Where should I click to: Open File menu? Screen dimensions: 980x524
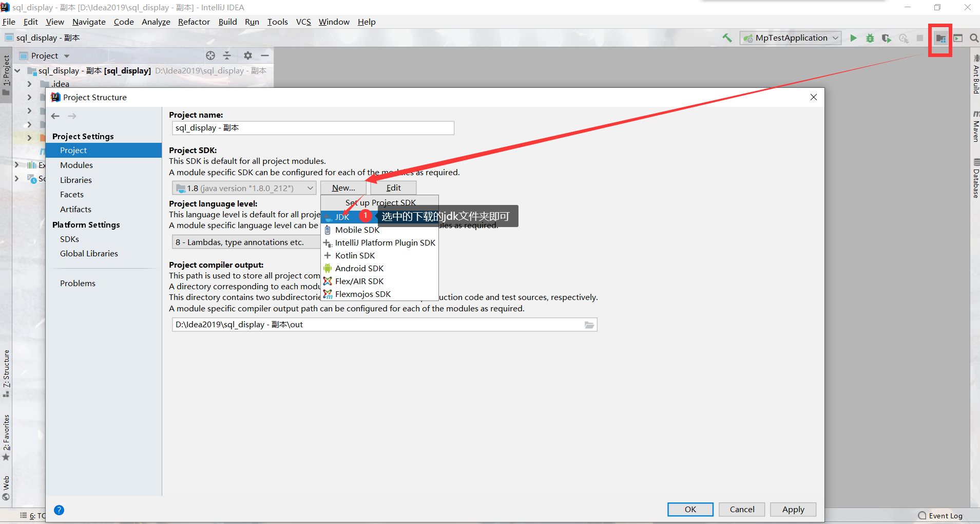coord(9,22)
